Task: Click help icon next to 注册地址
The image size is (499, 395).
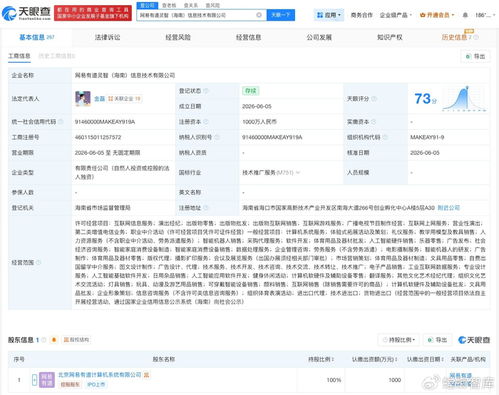Action: 206,208
